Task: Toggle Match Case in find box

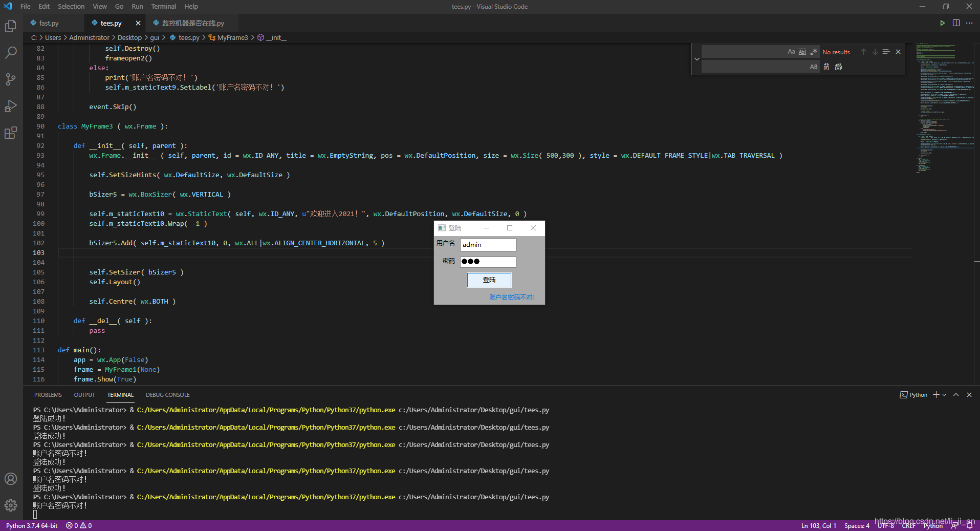Action: pyautogui.click(x=791, y=52)
